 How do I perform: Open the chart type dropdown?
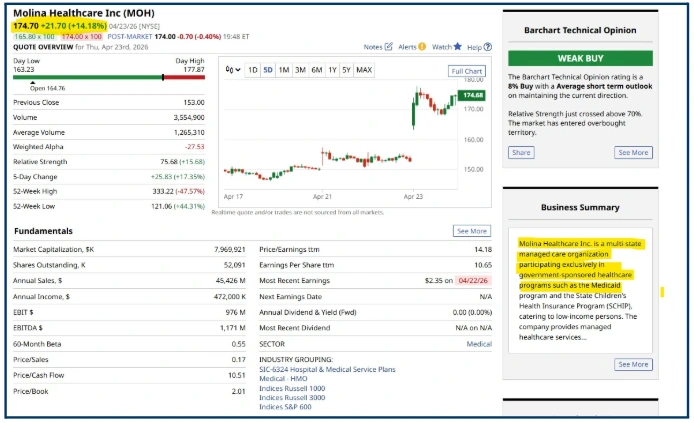pos(233,69)
